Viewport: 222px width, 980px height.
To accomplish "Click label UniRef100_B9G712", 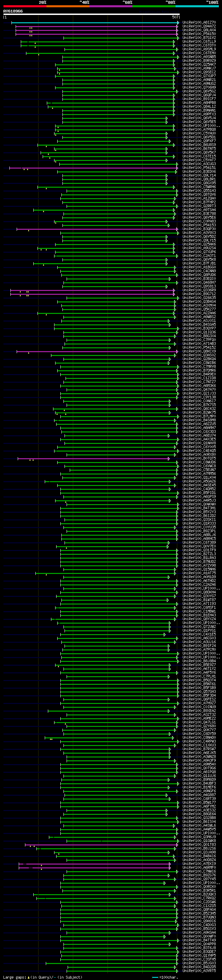I will pos(199,294).
